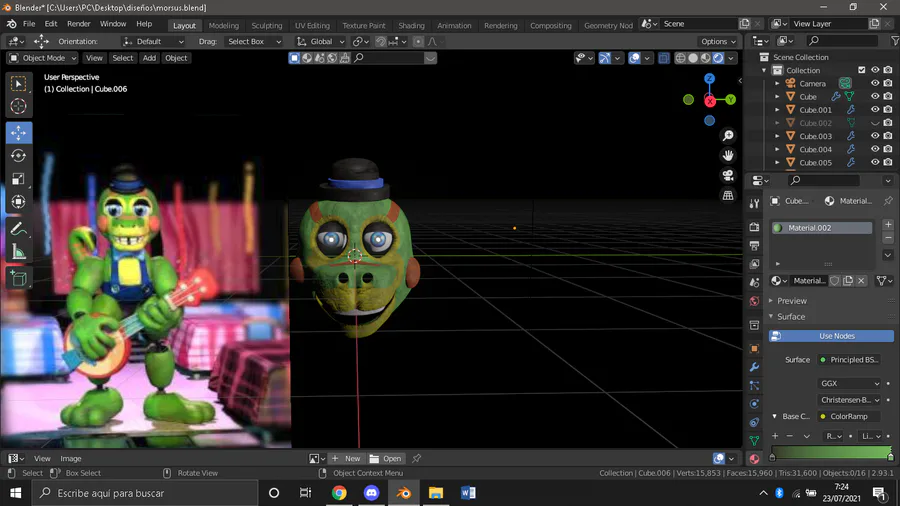Open the Drag Select Box dropdown
Screen dimensions: 900x506
pos(254,41)
